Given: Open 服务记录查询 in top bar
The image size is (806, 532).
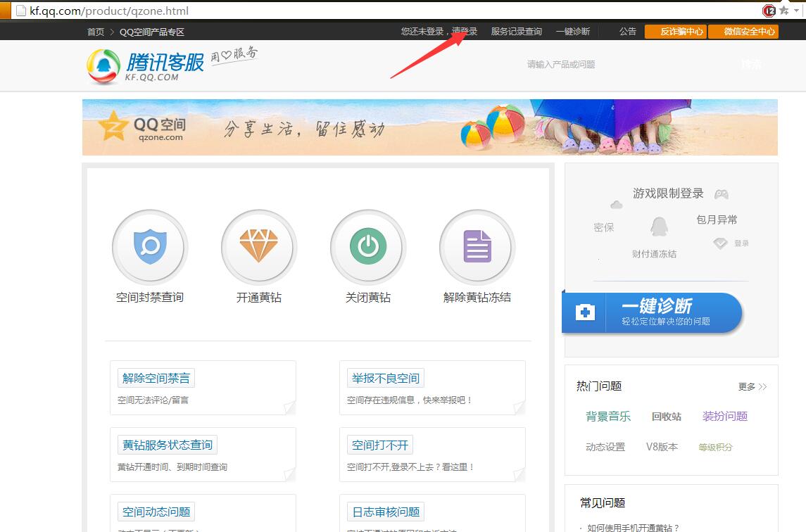Looking at the screenshot, I should tap(516, 32).
